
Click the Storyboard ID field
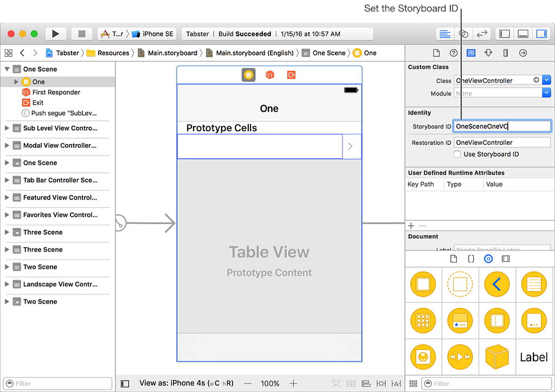[502, 126]
